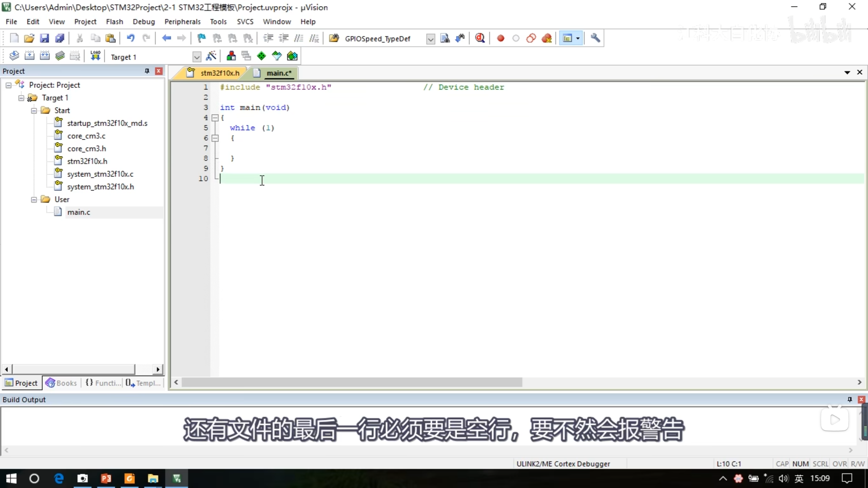Open the Peripherals menu

[182, 22]
